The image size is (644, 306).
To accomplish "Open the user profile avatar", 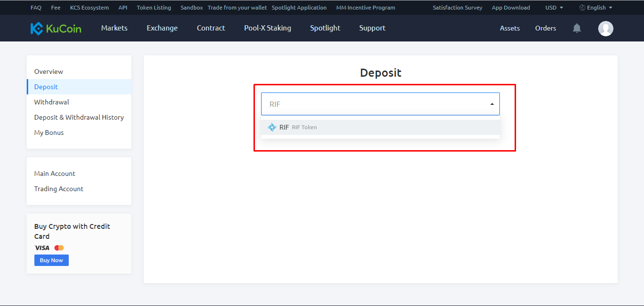I will (606, 29).
